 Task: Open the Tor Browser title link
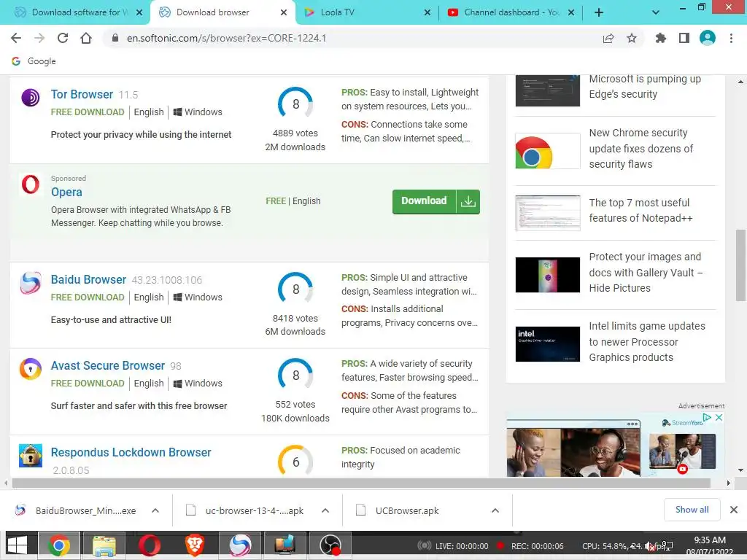coord(82,94)
